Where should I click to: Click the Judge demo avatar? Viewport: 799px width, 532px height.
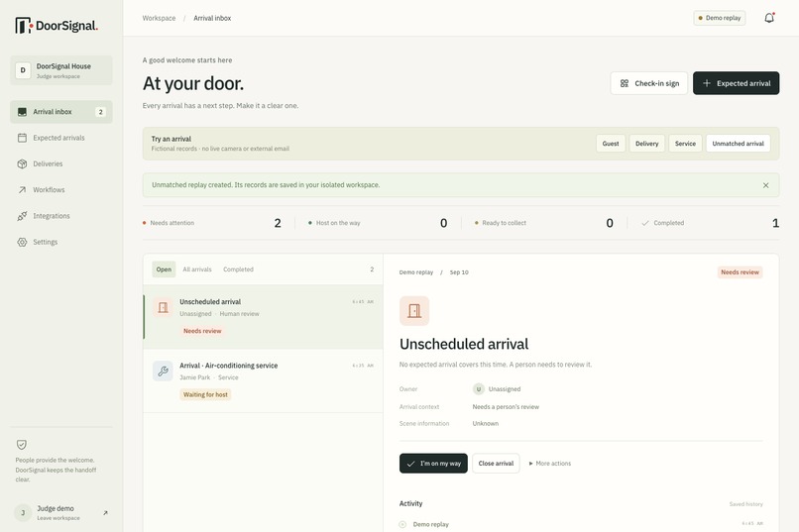tap(23, 512)
